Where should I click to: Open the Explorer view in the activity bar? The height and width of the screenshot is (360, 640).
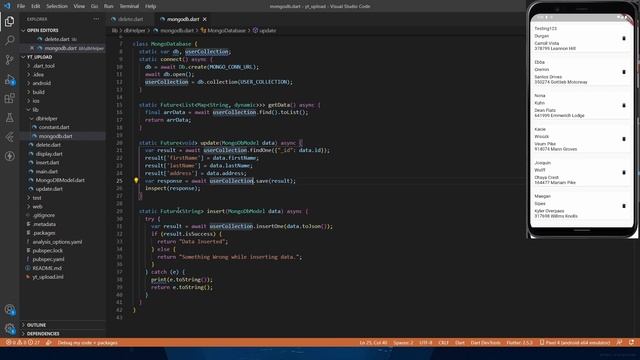9,21
